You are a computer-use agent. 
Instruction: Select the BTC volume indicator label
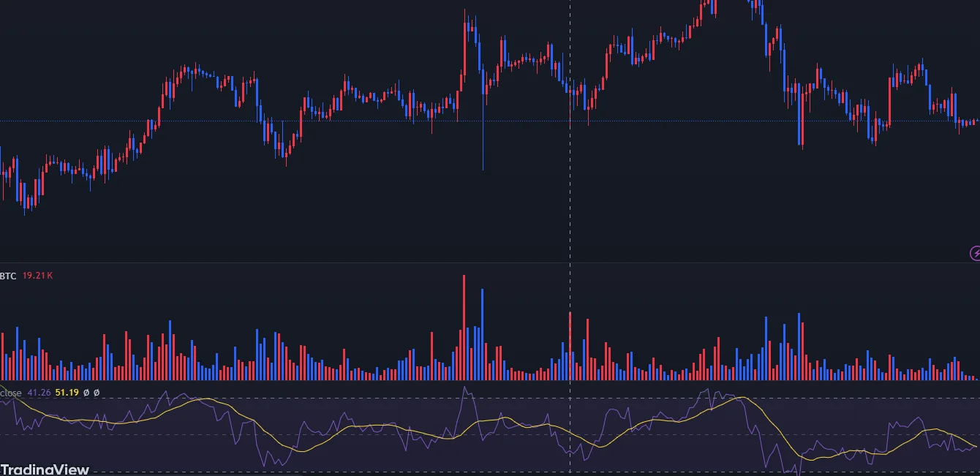point(8,276)
